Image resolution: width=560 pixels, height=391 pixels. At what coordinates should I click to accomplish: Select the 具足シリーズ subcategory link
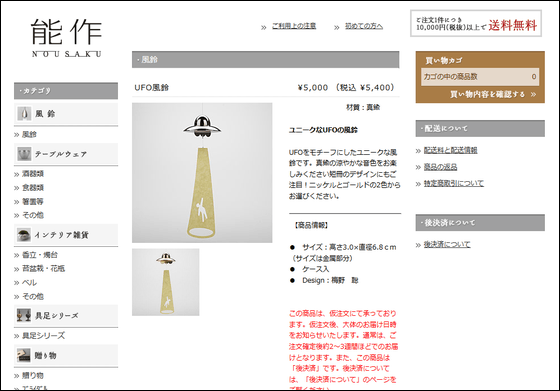pos(44,336)
